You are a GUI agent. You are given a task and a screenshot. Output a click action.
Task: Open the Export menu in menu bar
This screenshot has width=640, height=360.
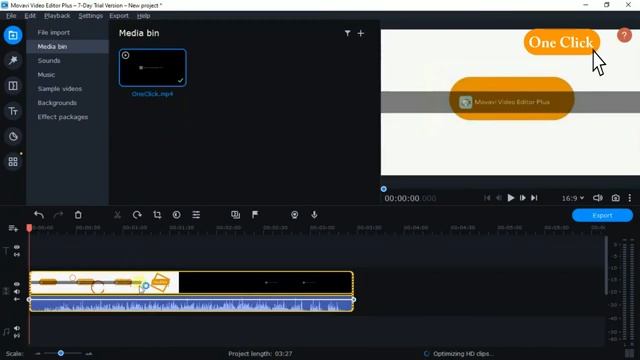click(119, 16)
